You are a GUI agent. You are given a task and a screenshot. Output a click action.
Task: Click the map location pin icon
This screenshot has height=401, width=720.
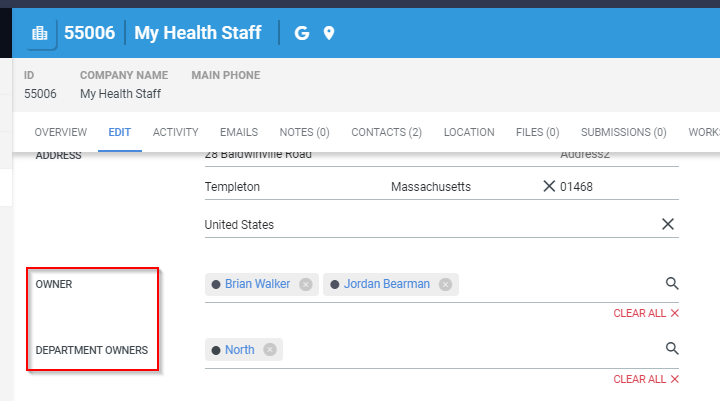pyautogui.click(x=329, y=33)
